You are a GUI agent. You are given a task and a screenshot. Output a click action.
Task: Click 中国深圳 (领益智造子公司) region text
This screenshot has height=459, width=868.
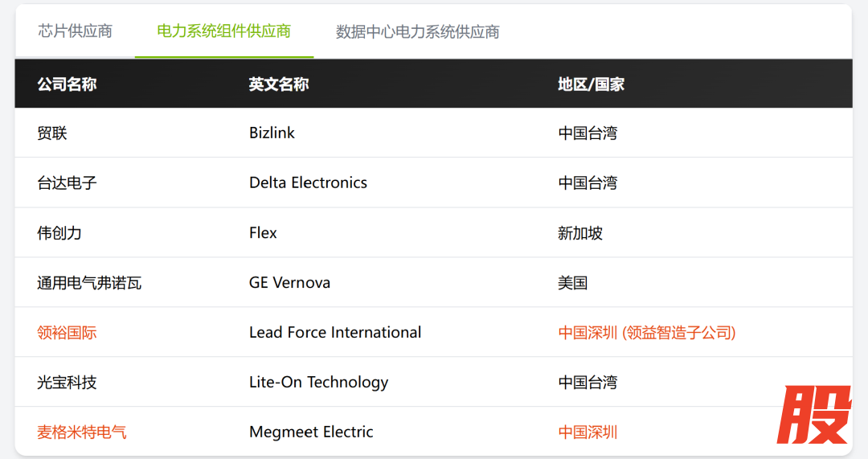(646, 332)
